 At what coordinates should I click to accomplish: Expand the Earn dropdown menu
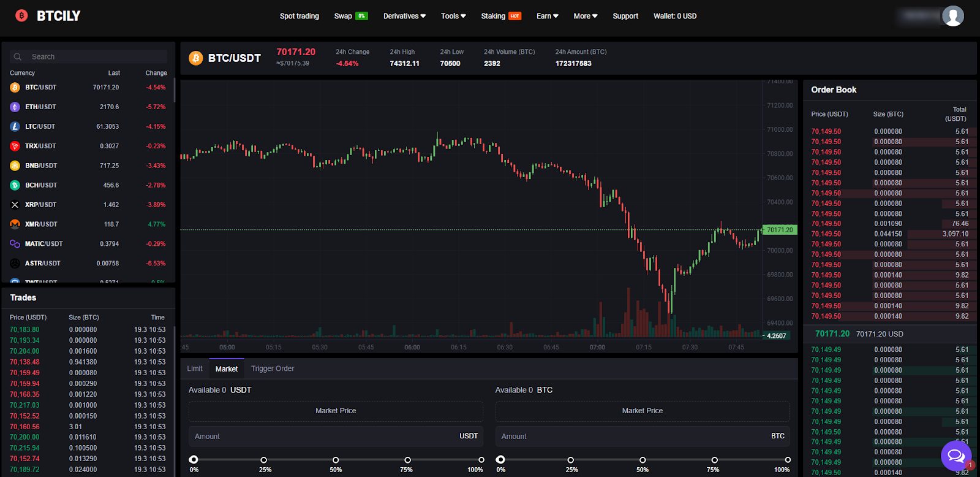547,16
